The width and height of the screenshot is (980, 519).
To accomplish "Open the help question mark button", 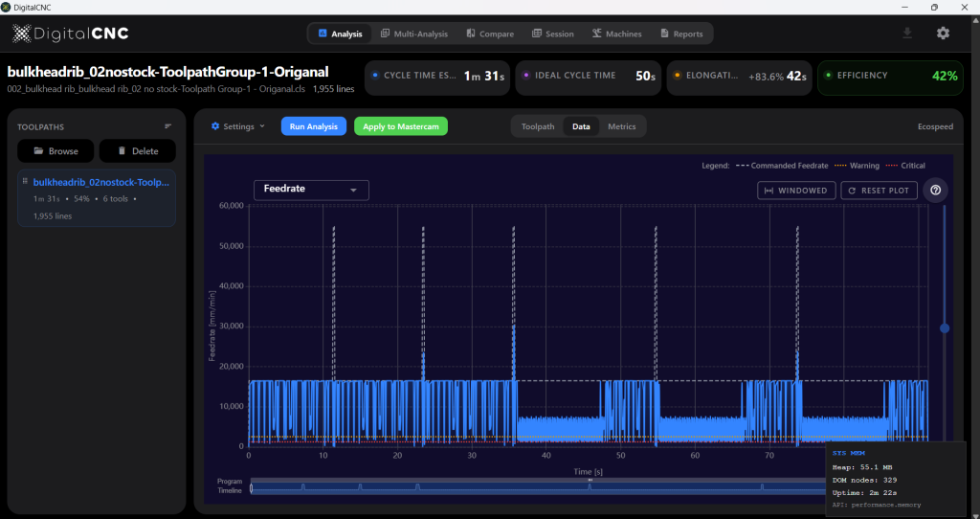I will click(x=935, y=191).
